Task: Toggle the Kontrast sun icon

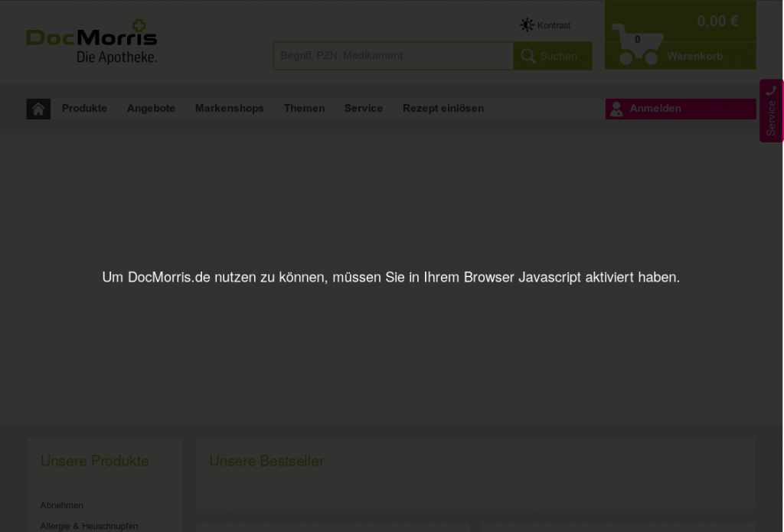Action: click(527, 25)
